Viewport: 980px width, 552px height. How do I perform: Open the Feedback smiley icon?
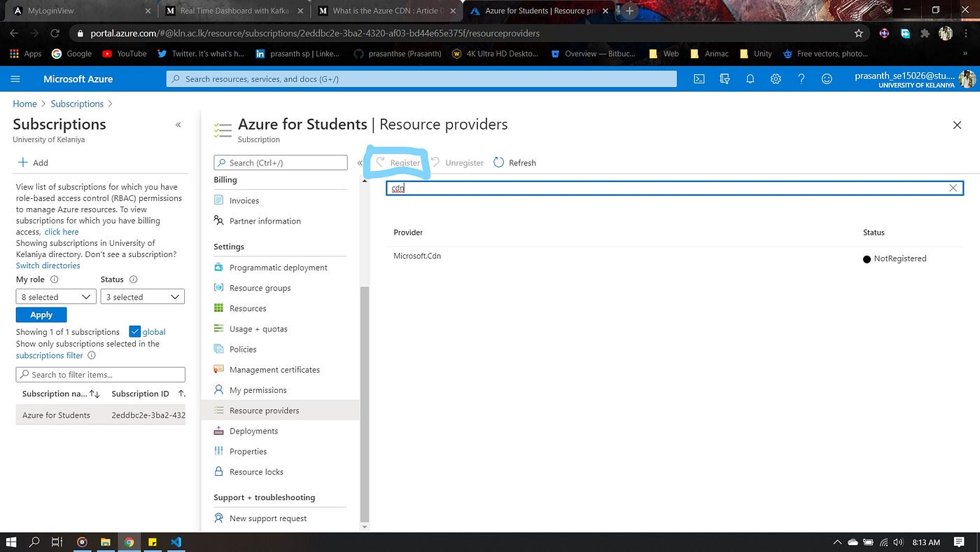tap(827, 79)
